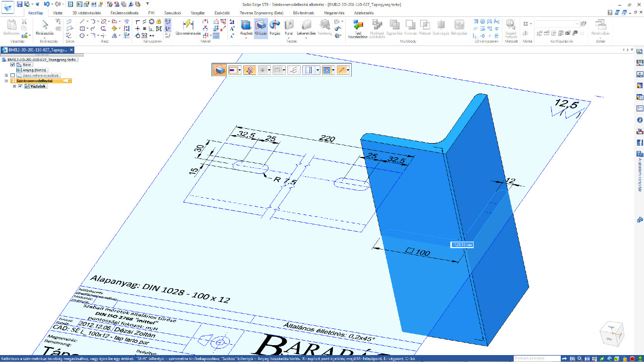Click the symmetric extent icon on command bar
The image size is (644, 362).
pos(249,70)
